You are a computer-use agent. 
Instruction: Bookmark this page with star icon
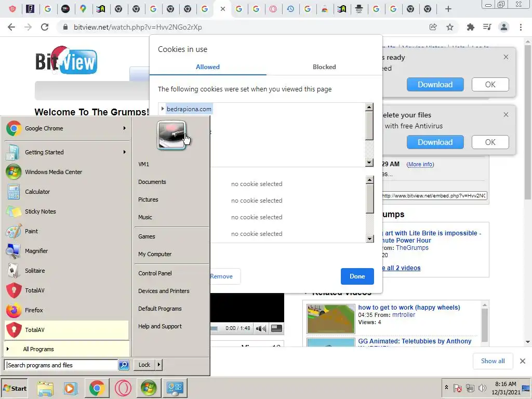click(x=450, y=27)
